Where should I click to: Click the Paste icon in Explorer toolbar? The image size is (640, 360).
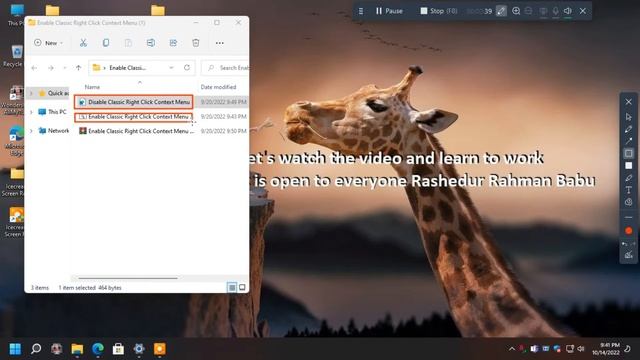point(128,43)
